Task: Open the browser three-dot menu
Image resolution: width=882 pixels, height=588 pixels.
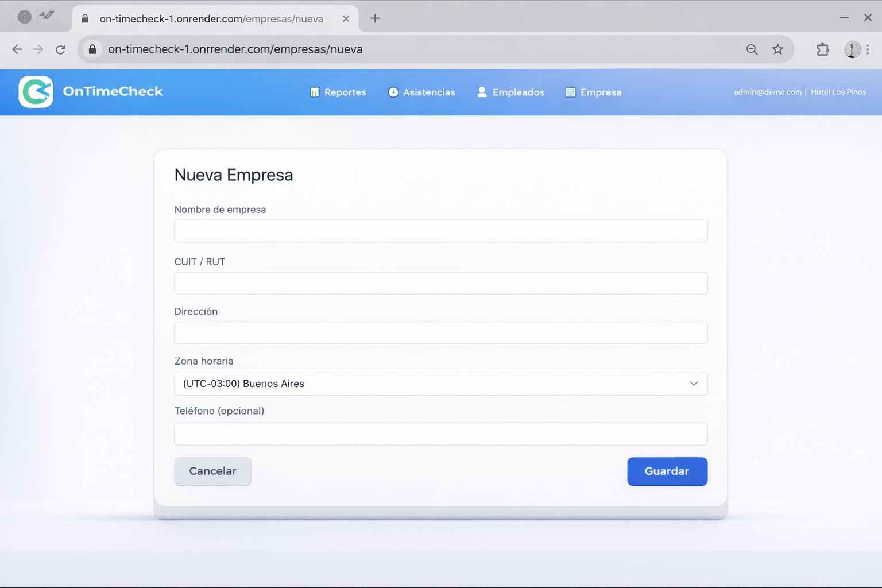Action: coord(868,49)
